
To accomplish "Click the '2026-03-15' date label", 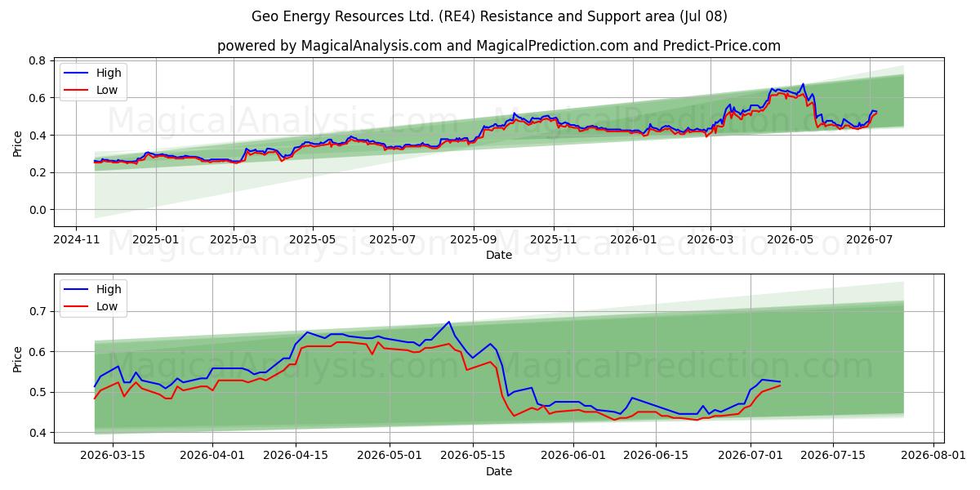I will tap(113, 456).
